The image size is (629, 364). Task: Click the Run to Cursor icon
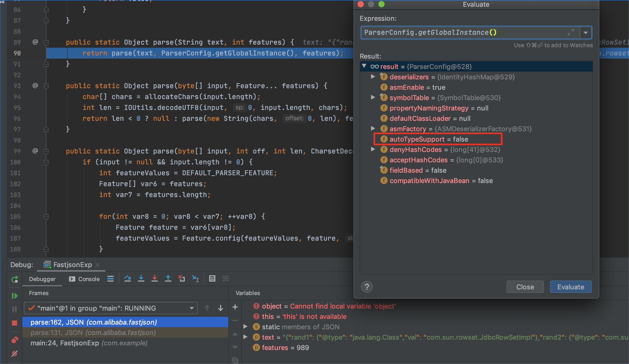[x=195, y=279]
